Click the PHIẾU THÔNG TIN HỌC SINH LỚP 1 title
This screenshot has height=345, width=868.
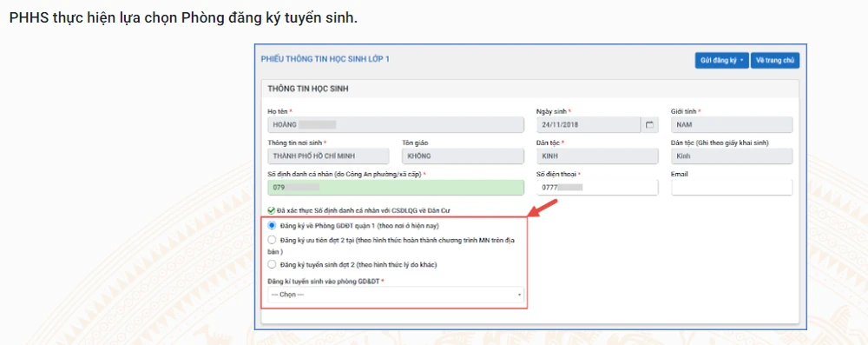(x=325, y=59)
